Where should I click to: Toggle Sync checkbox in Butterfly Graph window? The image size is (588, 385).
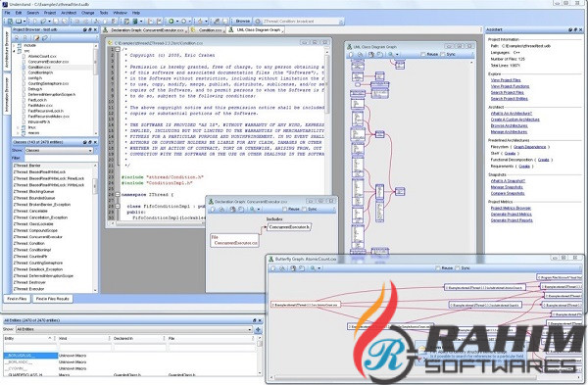click(x=457, y=268)
